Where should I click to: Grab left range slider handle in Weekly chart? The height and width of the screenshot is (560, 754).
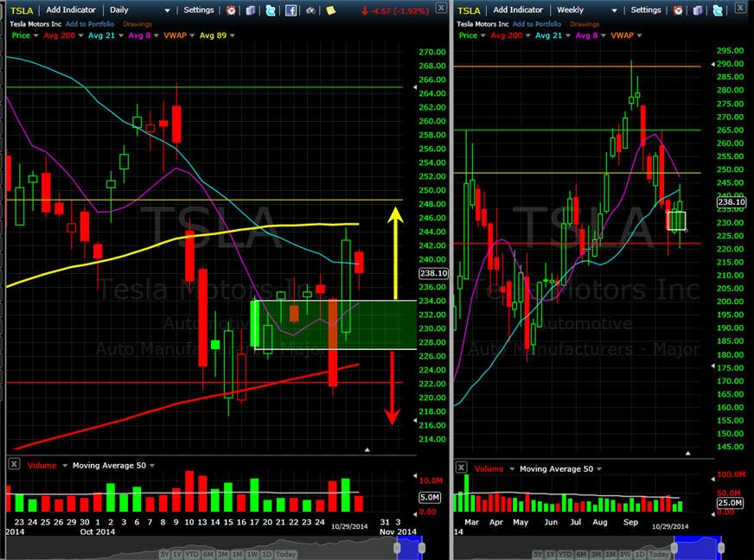(x=674, y=548)
